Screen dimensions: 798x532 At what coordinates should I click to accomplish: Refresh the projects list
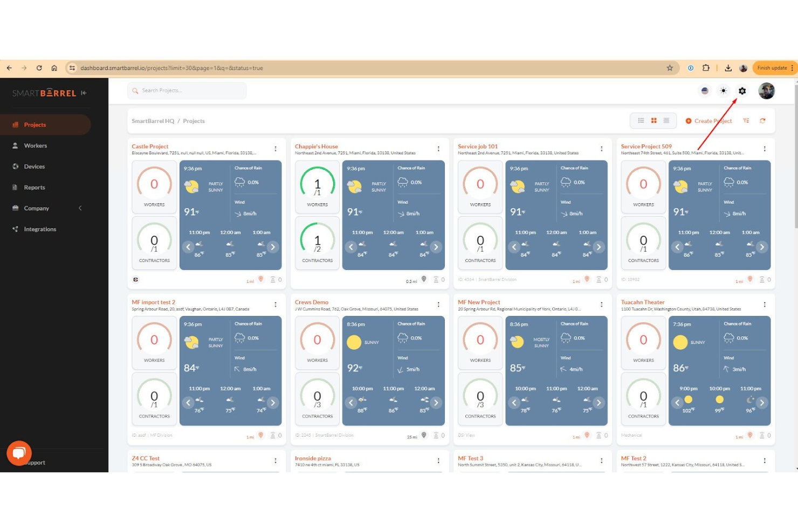pos(762,121)
